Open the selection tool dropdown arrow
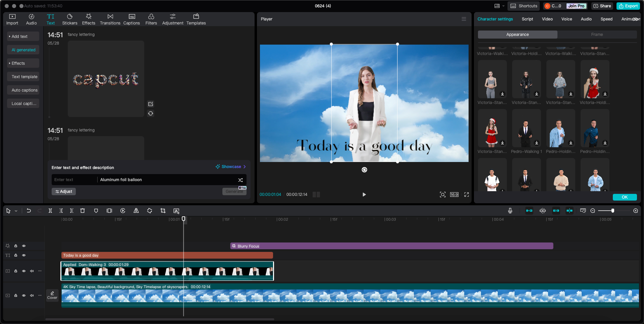This screenshot has height=324, width=644. 15,211
